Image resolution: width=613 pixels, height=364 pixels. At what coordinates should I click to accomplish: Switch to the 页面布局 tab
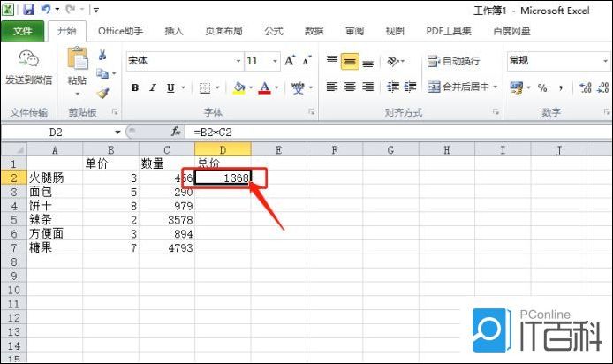click(x=223, y=31)
